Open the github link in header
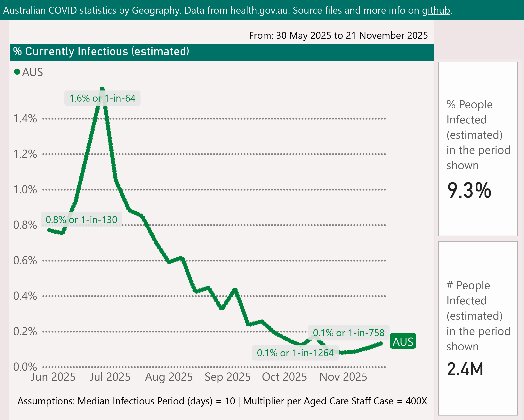This screenshot has width=524, height=420. (436, 11)
